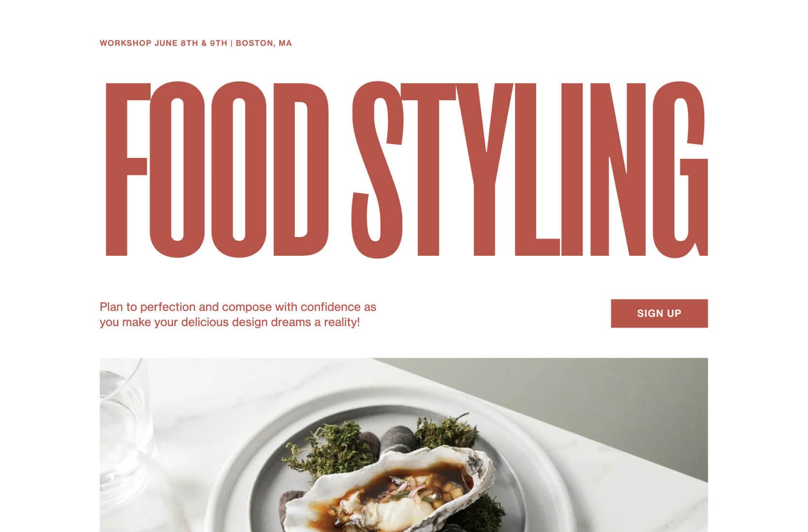Click the 'Plan to perfection' paragraph text
Viewport: 808px width, 532px height.
pyautogui.click(x=238, y=314)
